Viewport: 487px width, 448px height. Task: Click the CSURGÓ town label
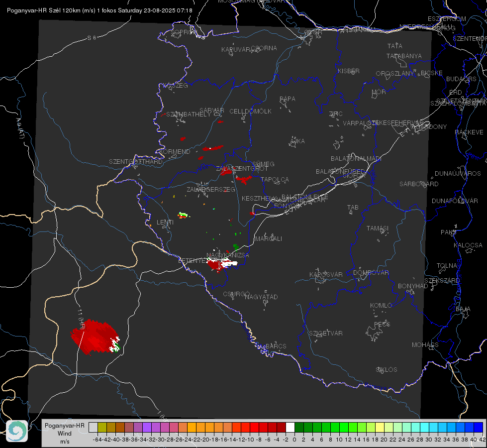coord(236,294)
